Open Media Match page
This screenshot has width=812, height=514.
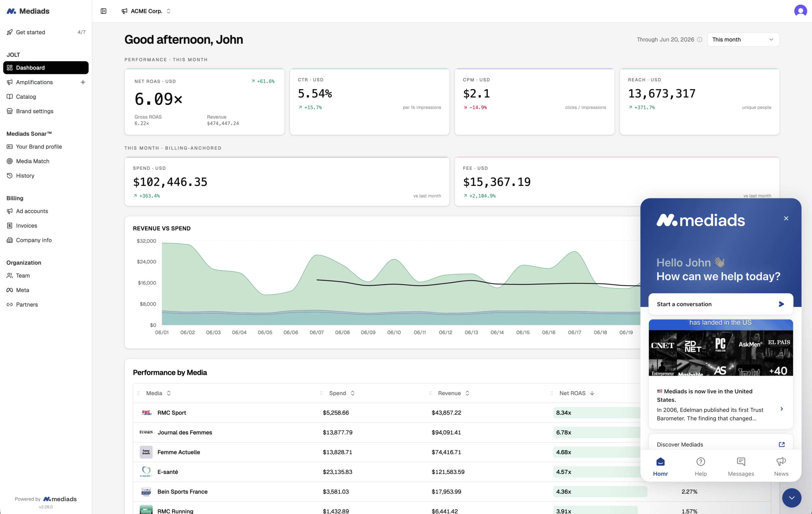[32, 161]
